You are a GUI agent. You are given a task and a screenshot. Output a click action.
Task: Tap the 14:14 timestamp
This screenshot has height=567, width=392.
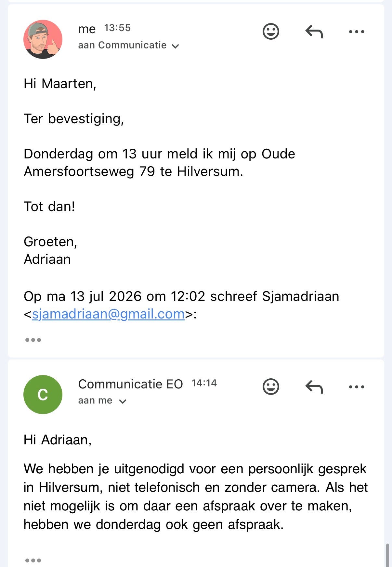pyautogui.click(x=204, y=383)
